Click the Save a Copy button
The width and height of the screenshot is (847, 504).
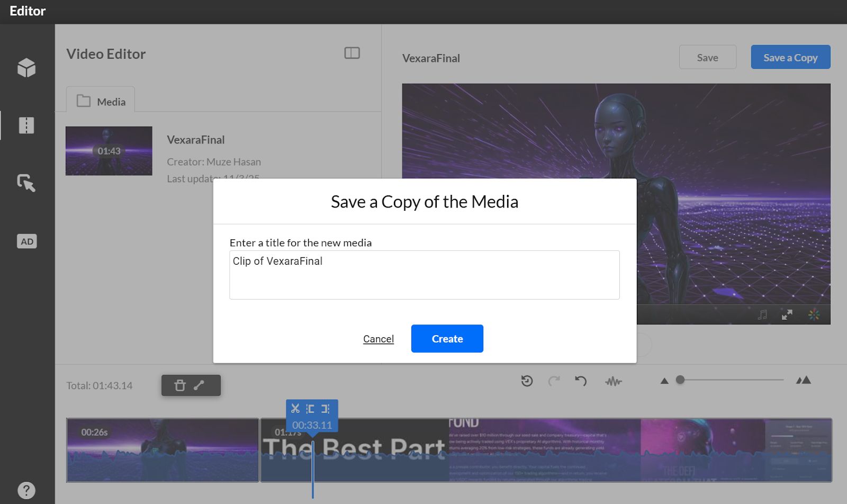point(790,57)
